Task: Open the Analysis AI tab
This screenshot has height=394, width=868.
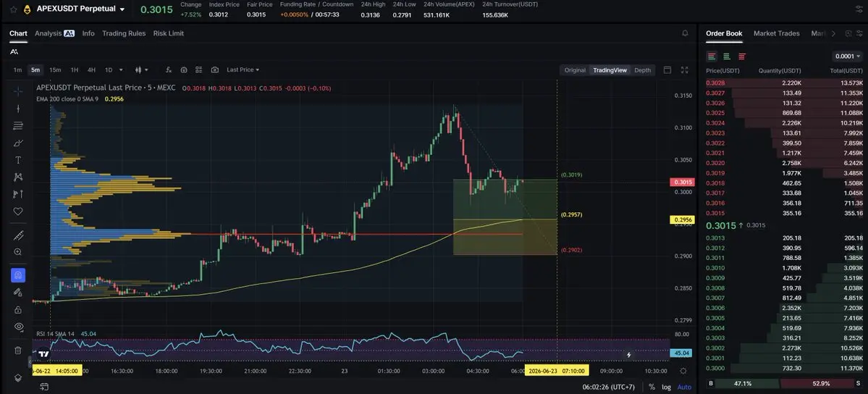Action: tap(54, 33)
